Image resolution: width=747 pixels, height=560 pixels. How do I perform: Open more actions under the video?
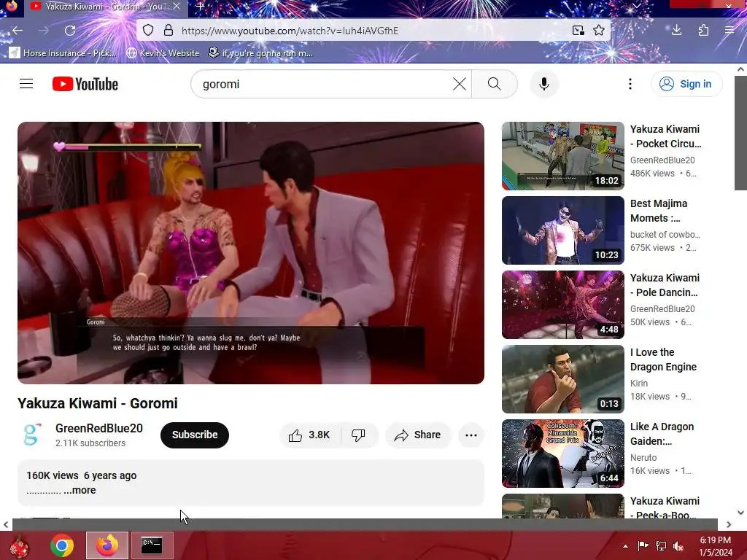471,435
